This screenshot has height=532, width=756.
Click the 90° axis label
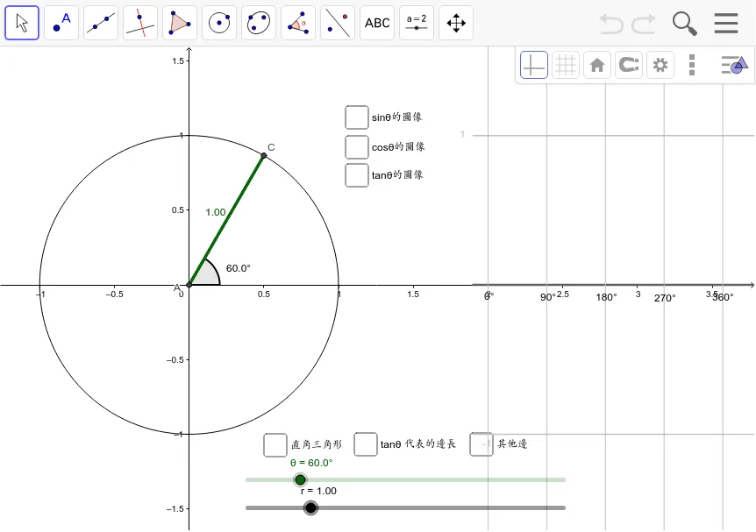coord(548,297)
